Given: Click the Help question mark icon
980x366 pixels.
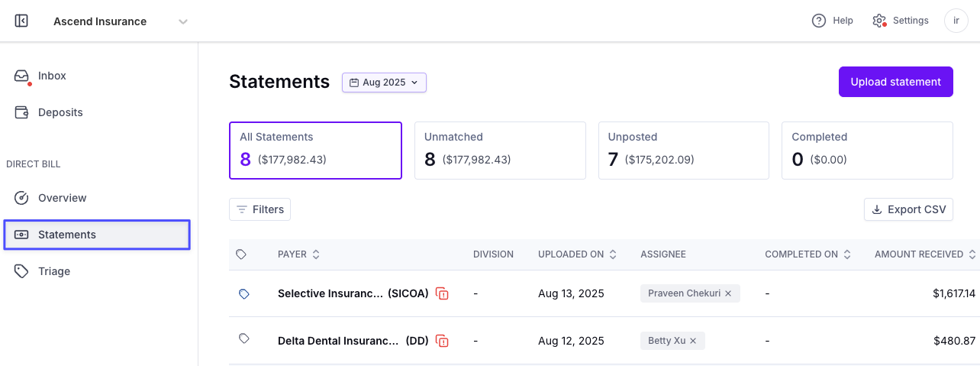Looking at the screenshot, I should click(819, 21).
